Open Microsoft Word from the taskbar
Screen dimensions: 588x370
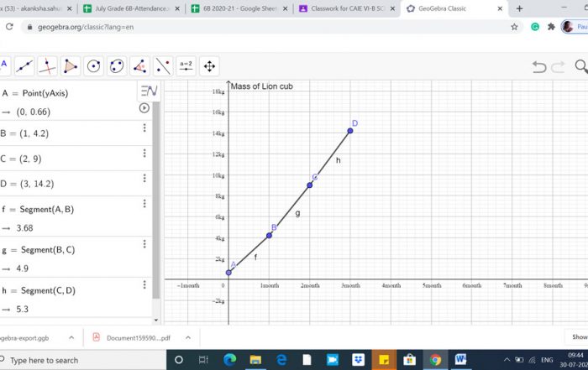460,360
